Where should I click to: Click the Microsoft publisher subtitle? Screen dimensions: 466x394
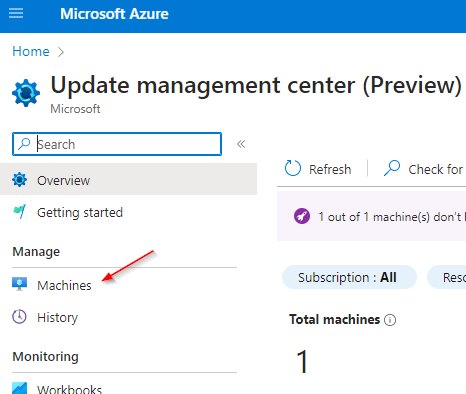click(x=75, y=109)
